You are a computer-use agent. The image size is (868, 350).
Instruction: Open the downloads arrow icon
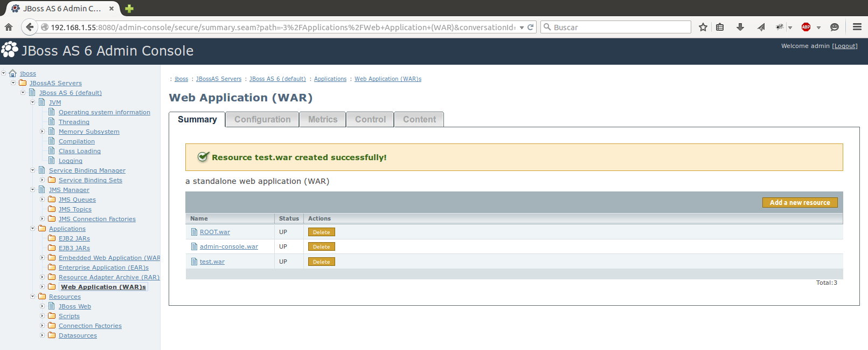coord(740,27)
